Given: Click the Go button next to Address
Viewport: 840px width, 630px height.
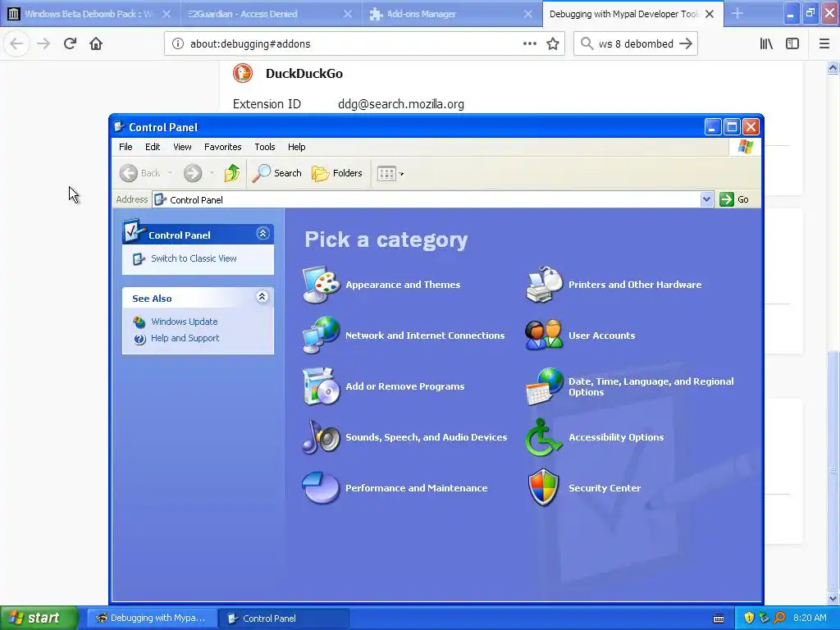Looking at the screenshot, I should [734, 199].
